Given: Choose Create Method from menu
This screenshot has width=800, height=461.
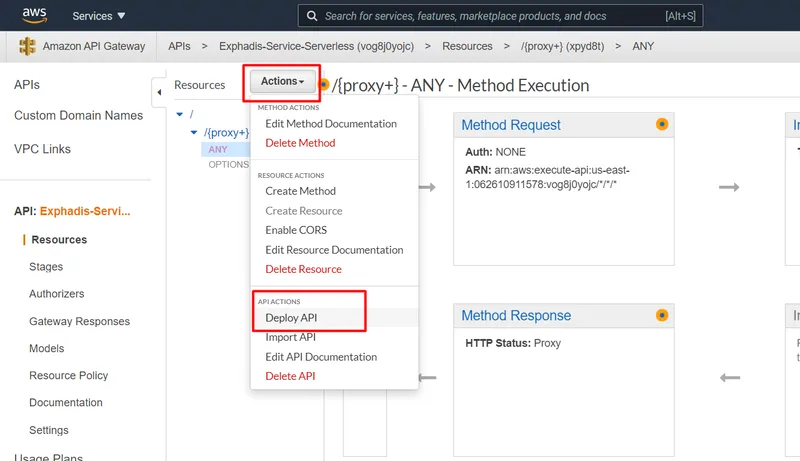Looking at the screenshot, I should 300,191.
